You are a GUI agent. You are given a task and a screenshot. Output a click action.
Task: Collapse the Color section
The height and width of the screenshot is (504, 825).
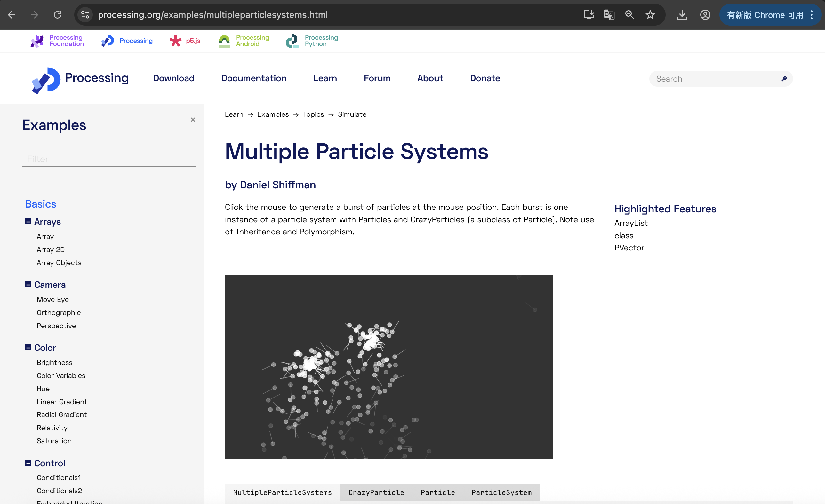(x=28, y=347)
